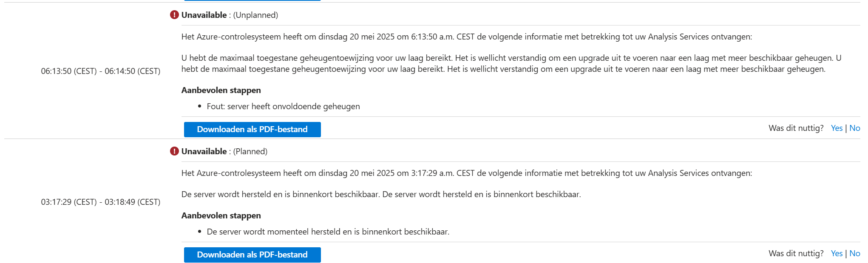This screenshot has width=868, height=263.
Task: Click red error icon beside Unavailable (Planned)
Action: tap(174, 151)
